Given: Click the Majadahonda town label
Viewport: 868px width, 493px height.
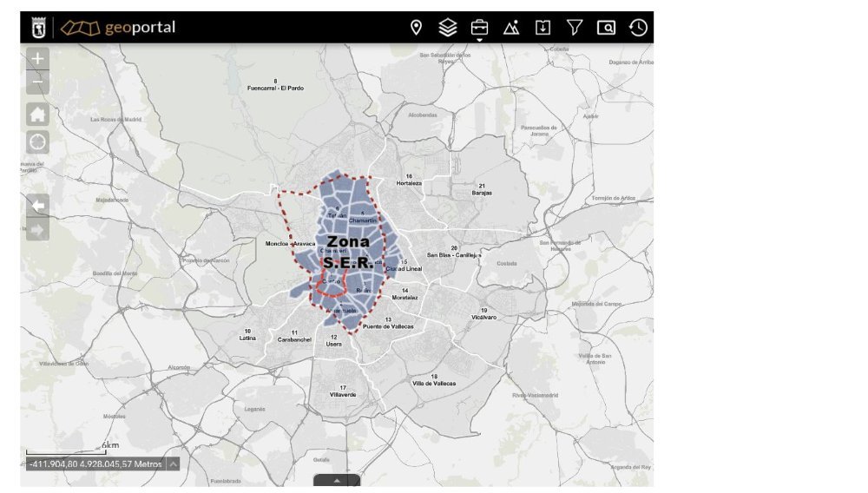Looking at the screenshot, I should click(112, 200).
